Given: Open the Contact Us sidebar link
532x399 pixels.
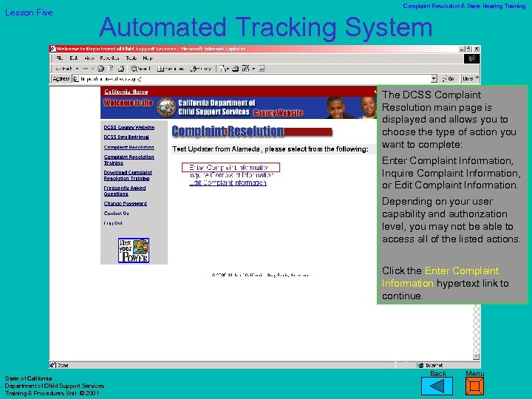Looking at the screenshot, I should 117,214.
